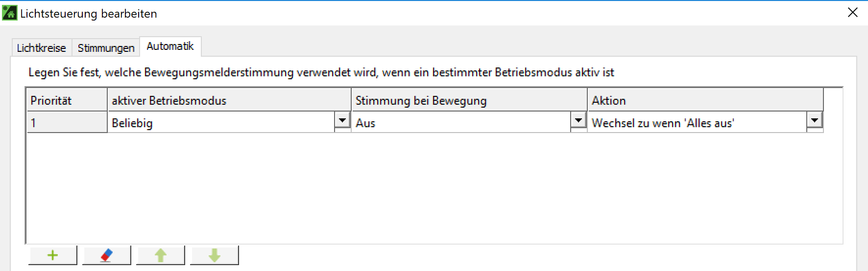Click the aktiver Betriebsmodus column header

point(229,100)
